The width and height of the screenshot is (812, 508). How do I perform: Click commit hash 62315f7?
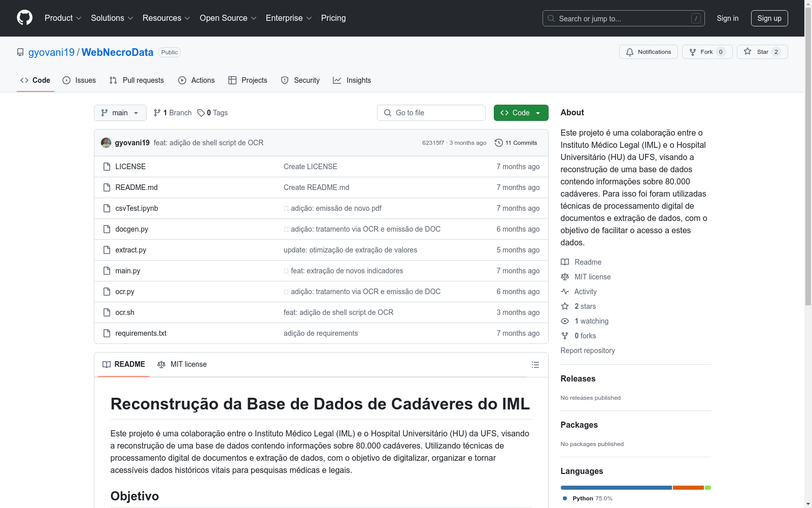(433, 143)
